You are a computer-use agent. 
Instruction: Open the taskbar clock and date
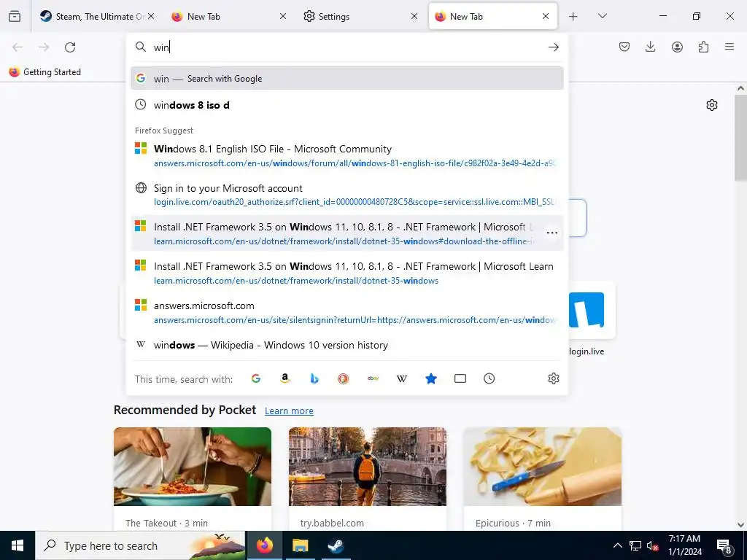pyautogui.click(x=684, y=545)
